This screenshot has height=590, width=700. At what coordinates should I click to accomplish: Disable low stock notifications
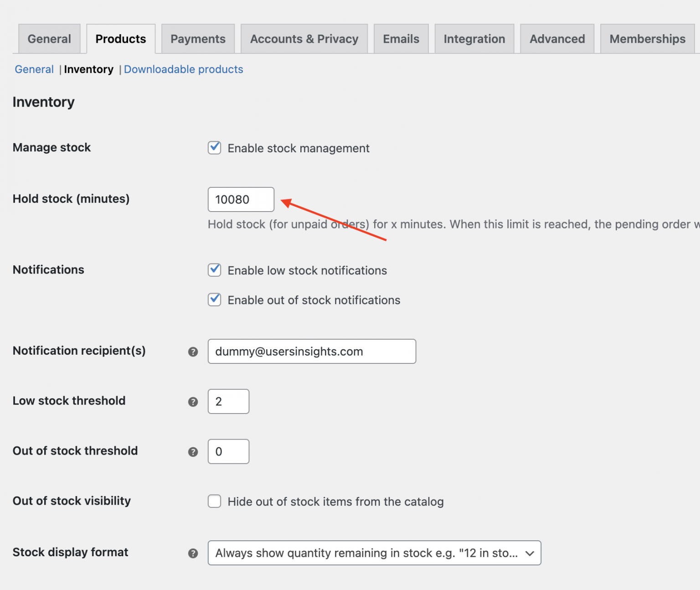pyautogui.click(x=214, y=270)
